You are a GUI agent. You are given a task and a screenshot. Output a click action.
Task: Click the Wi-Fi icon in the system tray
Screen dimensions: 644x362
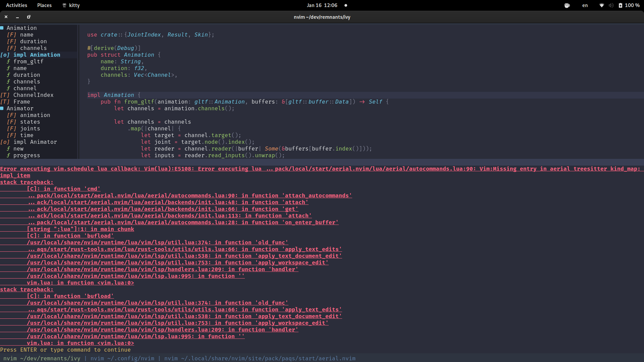(601, 5)
